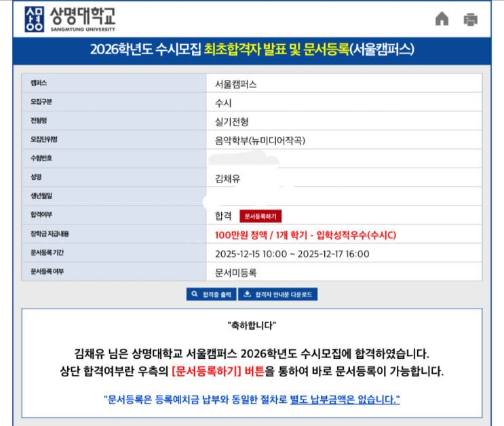The width and height of the screenshot is (504, 426).
Task: Click the 합격증 출력 button
Action: coord(211,294)
